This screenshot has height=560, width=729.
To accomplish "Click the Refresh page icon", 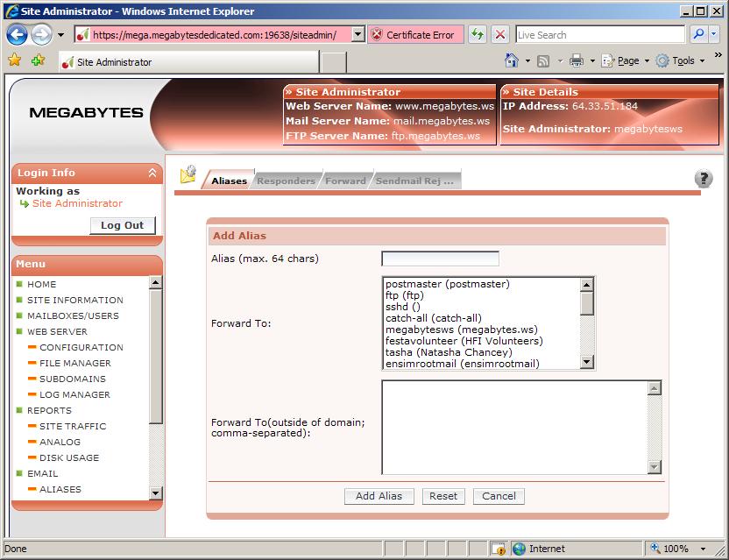I will pos(477,35).
